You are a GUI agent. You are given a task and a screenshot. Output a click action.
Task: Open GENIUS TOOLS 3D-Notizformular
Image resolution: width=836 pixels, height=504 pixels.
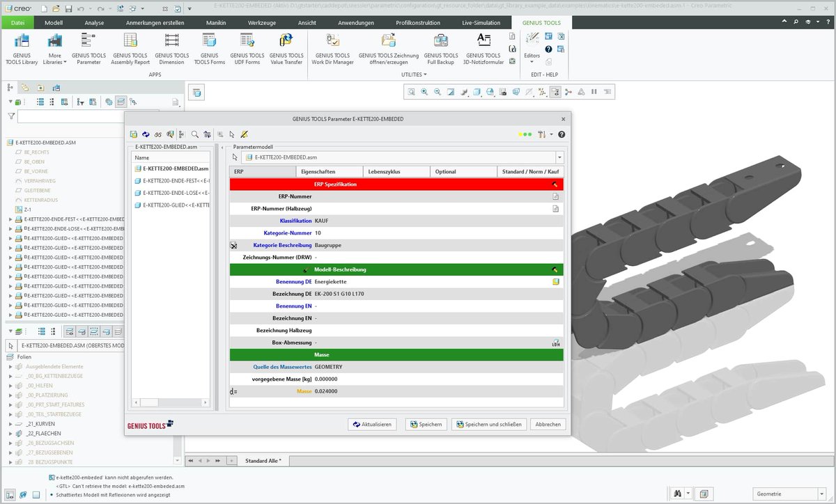pos(483,49)
